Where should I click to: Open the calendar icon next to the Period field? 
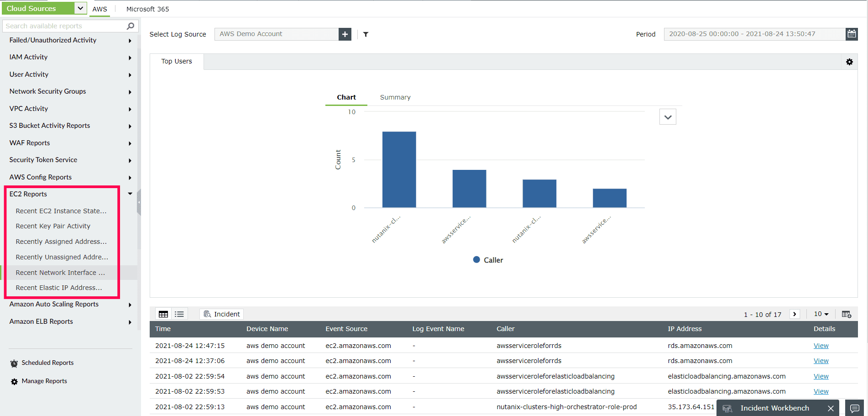click(x=852, y=33)
